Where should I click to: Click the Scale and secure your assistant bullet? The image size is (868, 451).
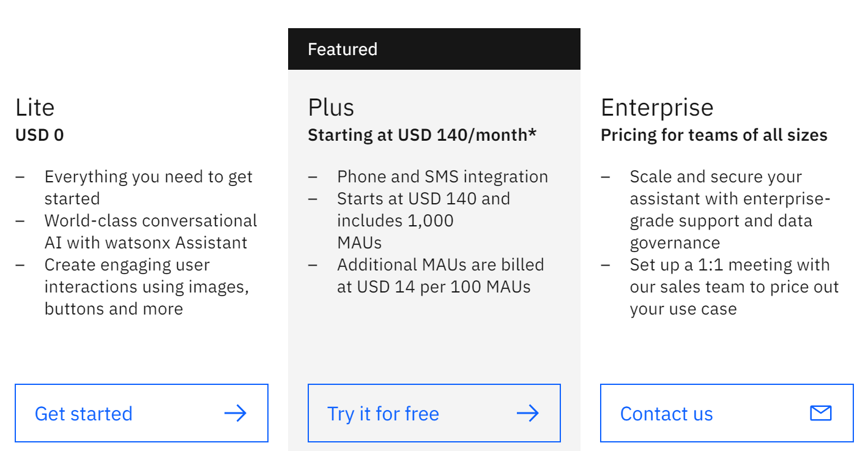tap(730, 210)
